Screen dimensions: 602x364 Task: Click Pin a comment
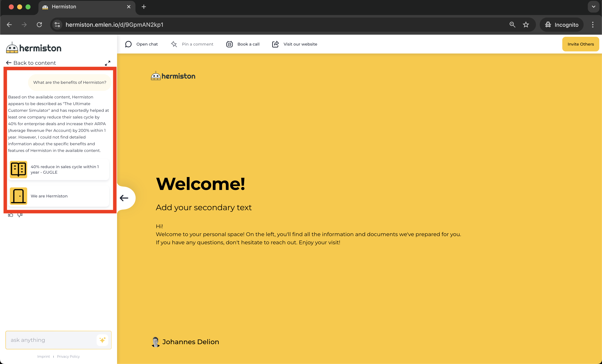(192, 44)
